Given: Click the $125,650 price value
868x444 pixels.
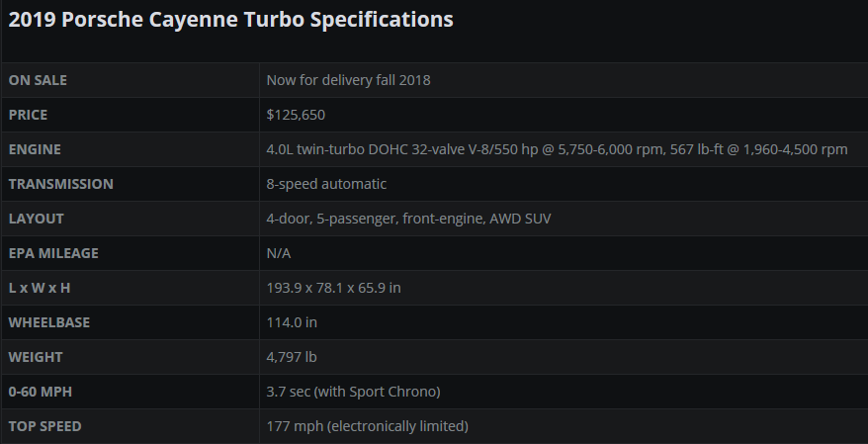Looking at the screenshot, I should coord(296,115).
